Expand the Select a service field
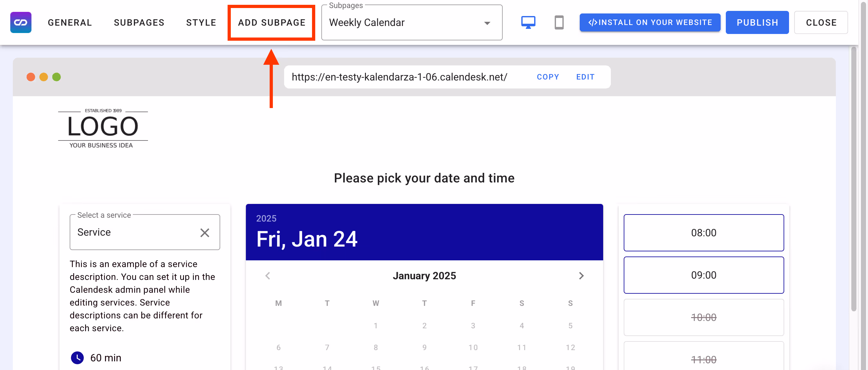Image resolution: width=868 pixels, height=370 pixels. (135, 232)
